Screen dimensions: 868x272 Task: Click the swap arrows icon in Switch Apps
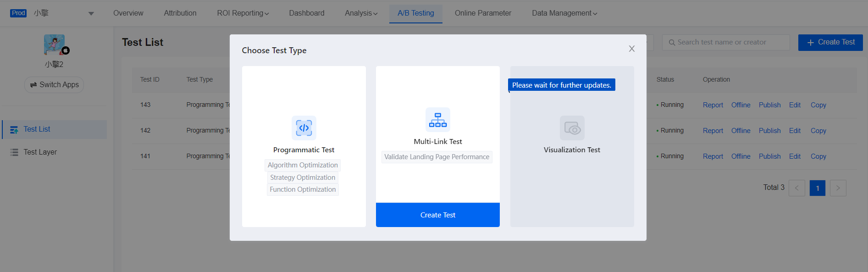(33, 85)
